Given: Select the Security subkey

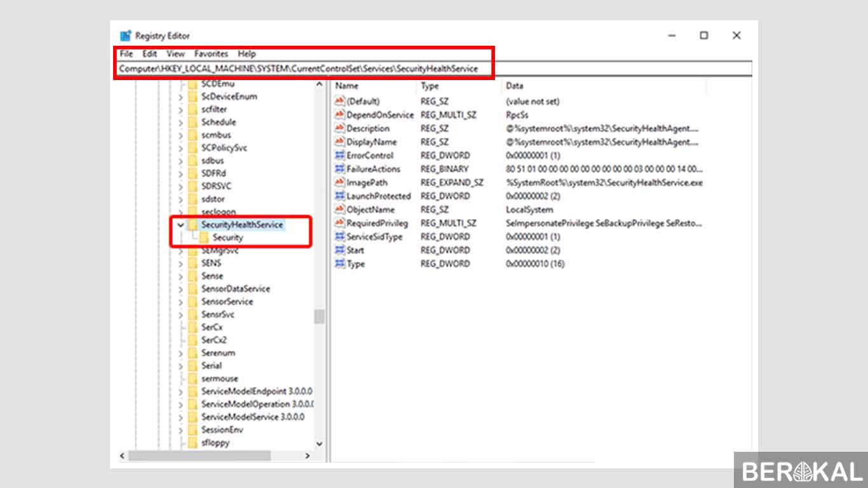Looking at the screenshot, I should (x=227, y=238).
